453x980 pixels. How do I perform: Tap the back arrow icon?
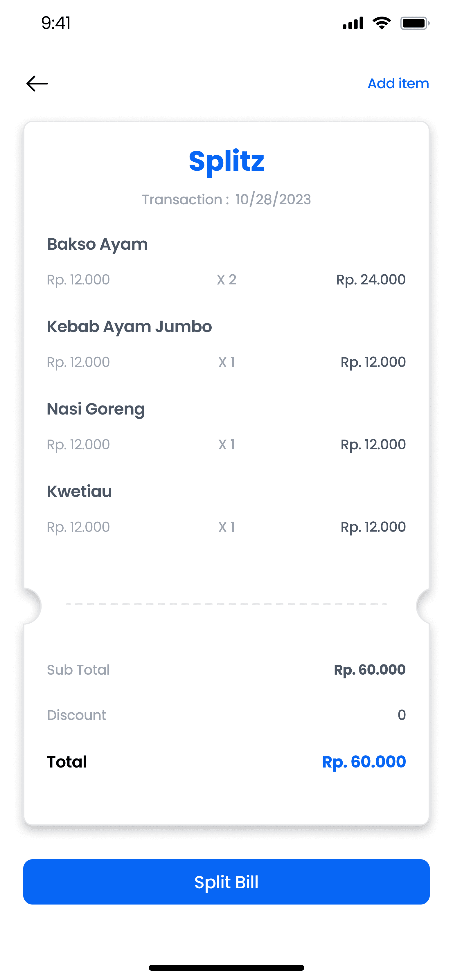[x=37, y=84]
